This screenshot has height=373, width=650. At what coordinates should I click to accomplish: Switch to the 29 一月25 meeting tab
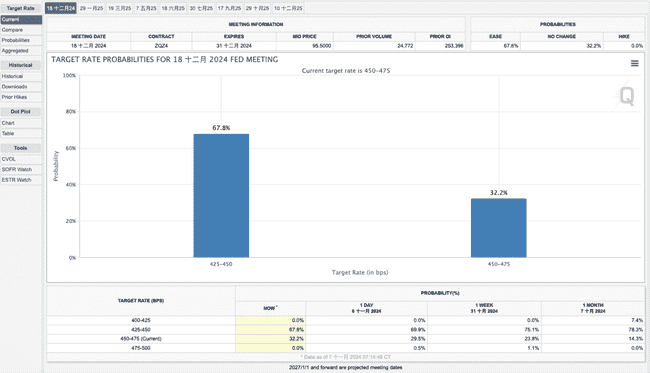pyautogui.click(x=91, y=8)
